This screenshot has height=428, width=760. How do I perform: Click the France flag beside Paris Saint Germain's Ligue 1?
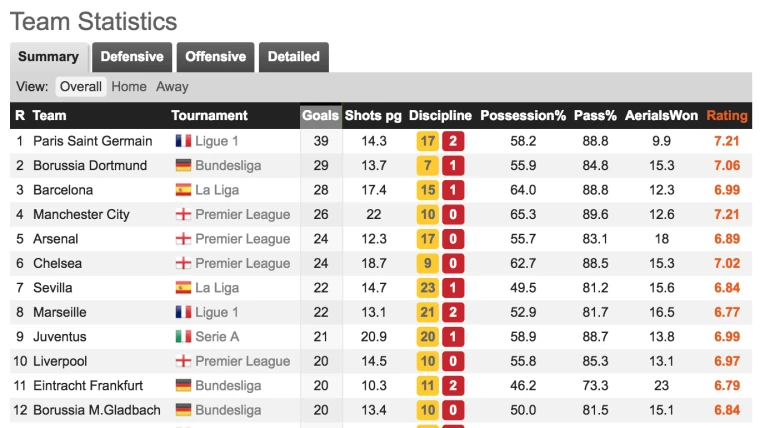click(x=183, y=141)
